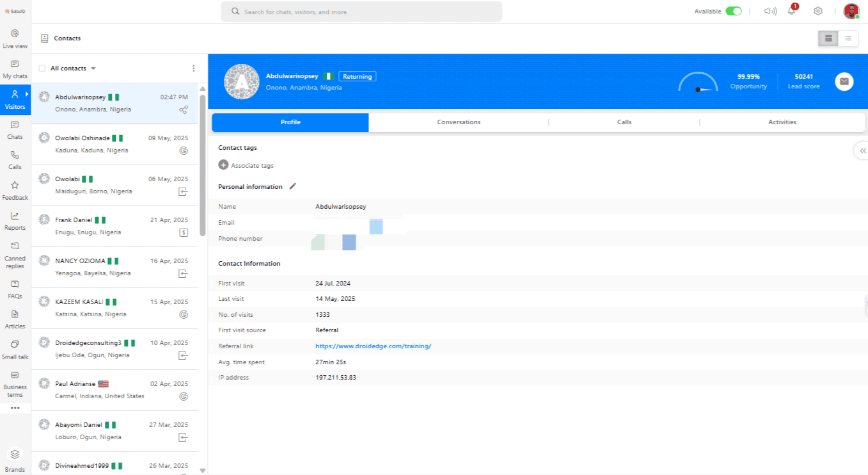Click SalesIQ logo
This screenshot has width=868, height=475.
click(14, 11)
